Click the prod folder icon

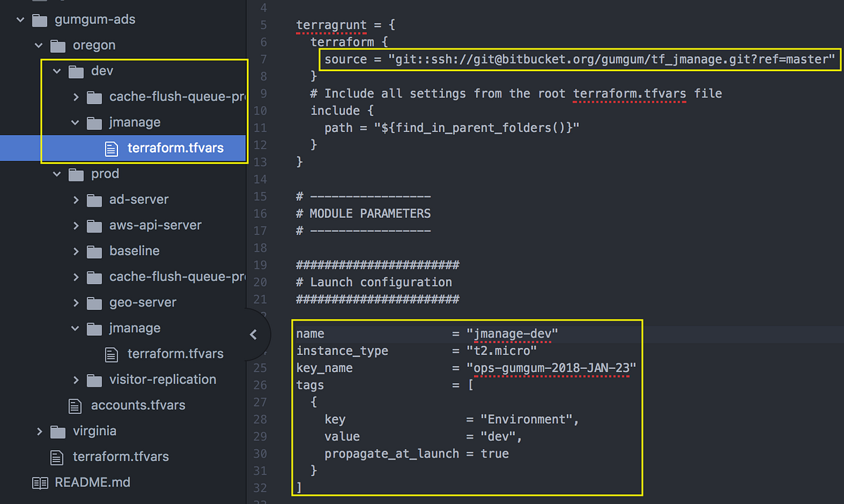coord(76,174)
